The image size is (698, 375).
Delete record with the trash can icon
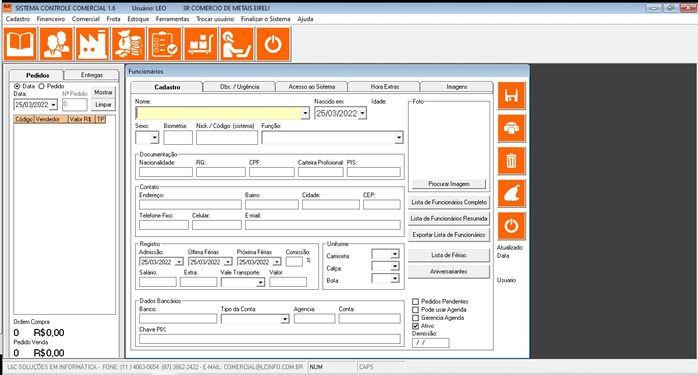pyautogui.click(x=511, y=160)
